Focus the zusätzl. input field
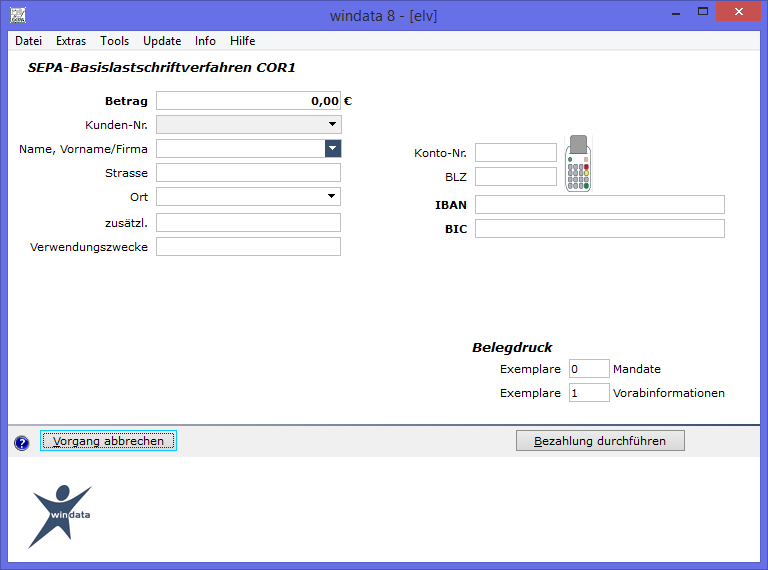 [248, 222]
